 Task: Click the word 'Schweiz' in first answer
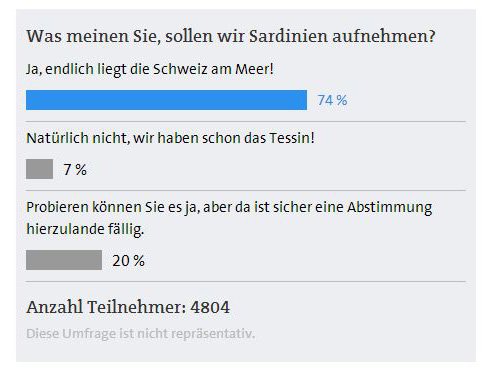click(x=180, y=69)
